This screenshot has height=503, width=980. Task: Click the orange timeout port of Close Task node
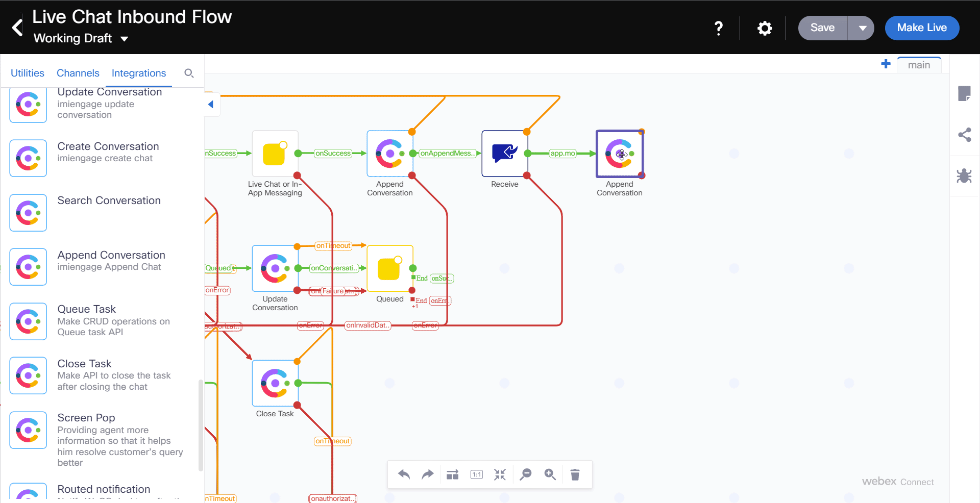point(297,361)
